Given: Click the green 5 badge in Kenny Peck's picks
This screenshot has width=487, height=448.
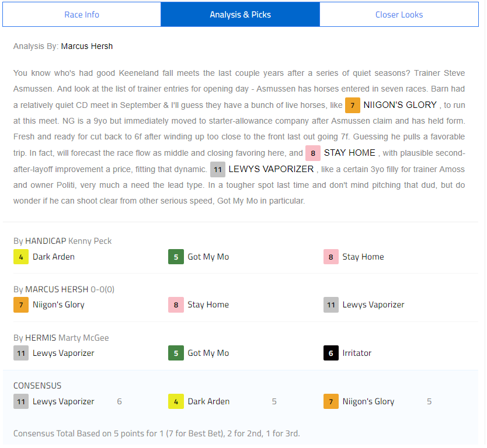Looking at the screenshot, I should tap(176, 257).
